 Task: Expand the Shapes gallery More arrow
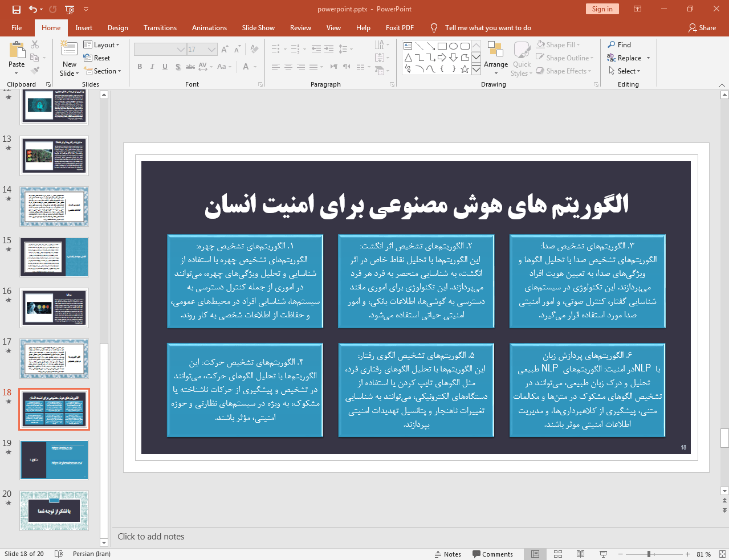(476, 70)
